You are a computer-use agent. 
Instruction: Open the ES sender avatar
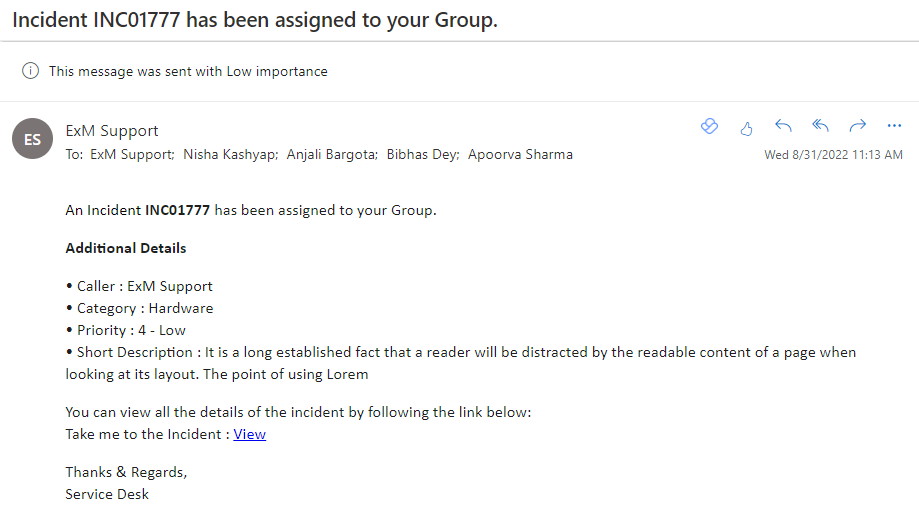pos(32,139)
